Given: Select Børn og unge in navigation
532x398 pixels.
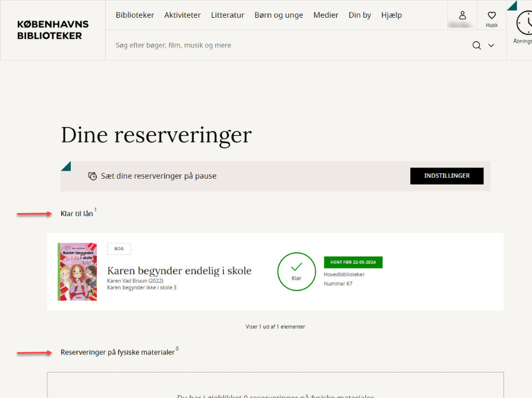Looking at the screenshot, I should click(x=278, y=15).
